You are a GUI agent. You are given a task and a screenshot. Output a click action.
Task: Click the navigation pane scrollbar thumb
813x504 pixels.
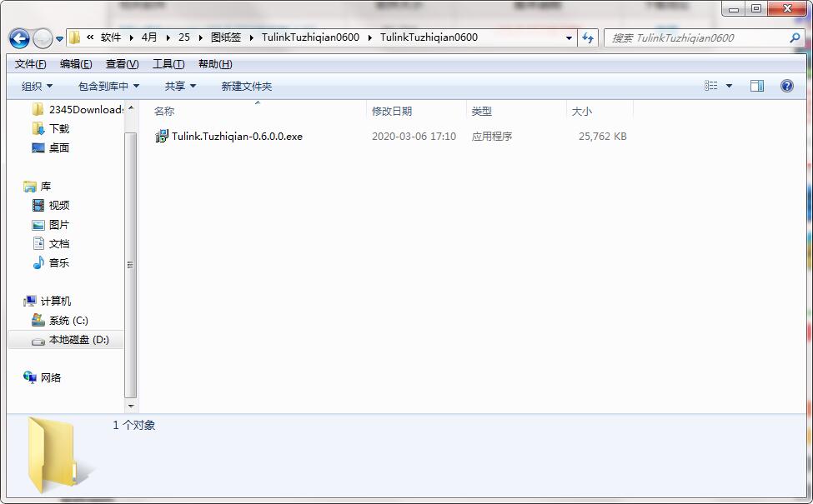(x=131, y=265)
